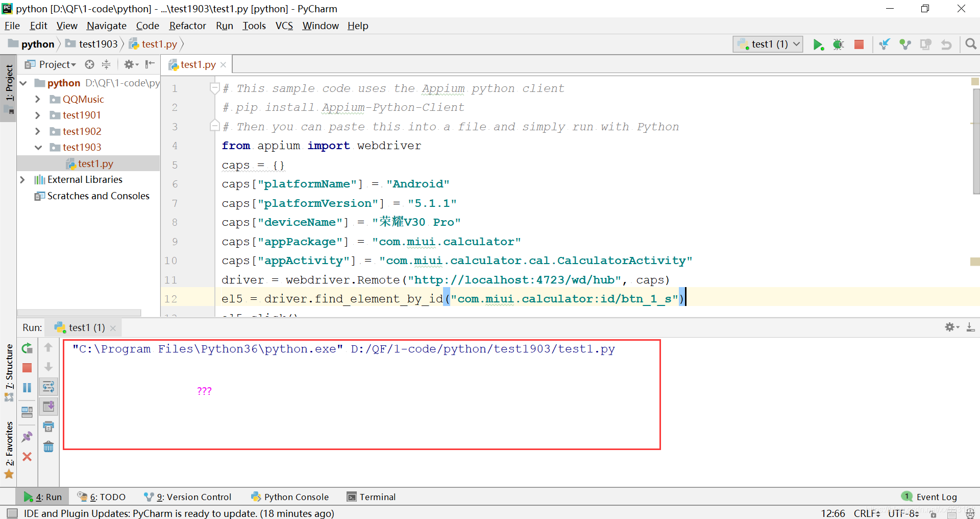This screenshot has height=519, width=980.
Task: Open Run panel settings gear
Action: pos(952,327)
